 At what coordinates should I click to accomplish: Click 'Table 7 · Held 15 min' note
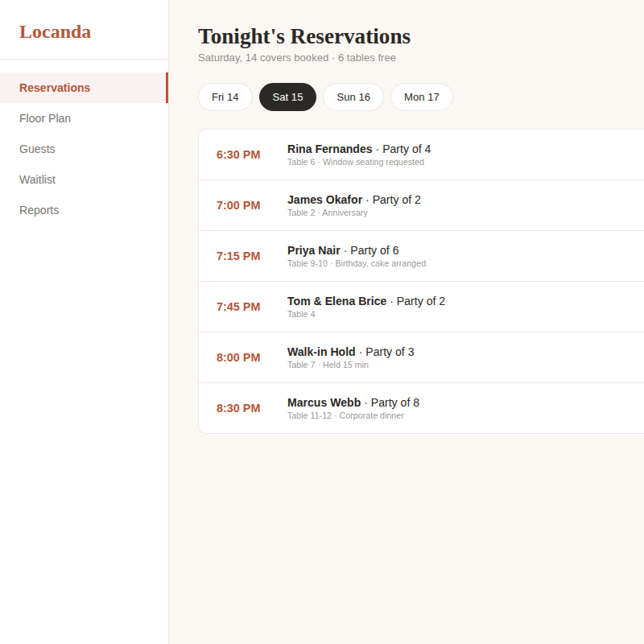pos(328,365)
